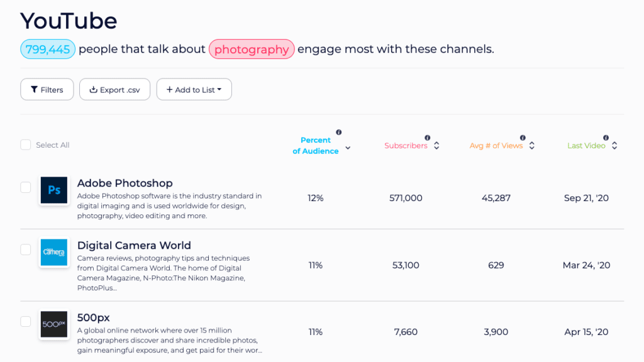Toggle the Last Video sort arrows

pyautogui.click(x=614, y=146)
